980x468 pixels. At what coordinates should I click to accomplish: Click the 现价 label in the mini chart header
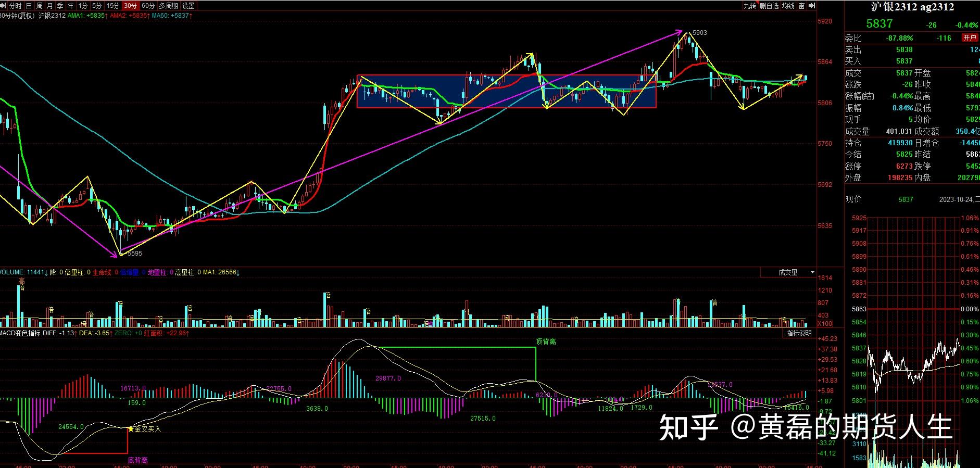pyautogui.click(x=853, y=199)
